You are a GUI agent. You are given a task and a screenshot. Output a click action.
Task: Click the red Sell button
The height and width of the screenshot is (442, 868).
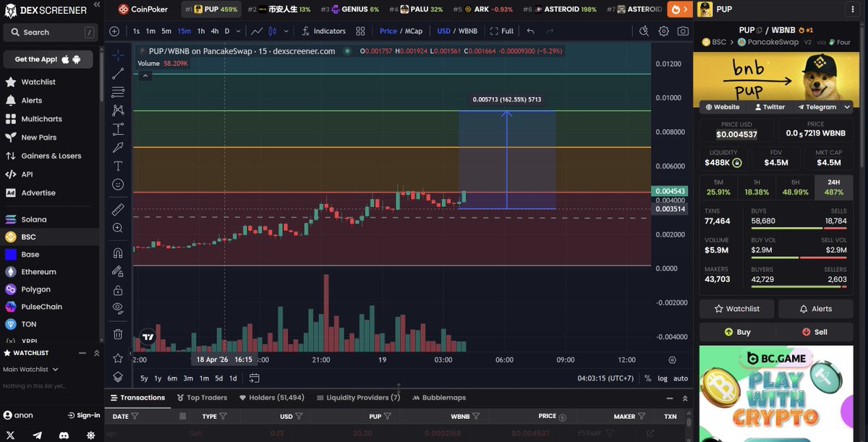(814, 332)
